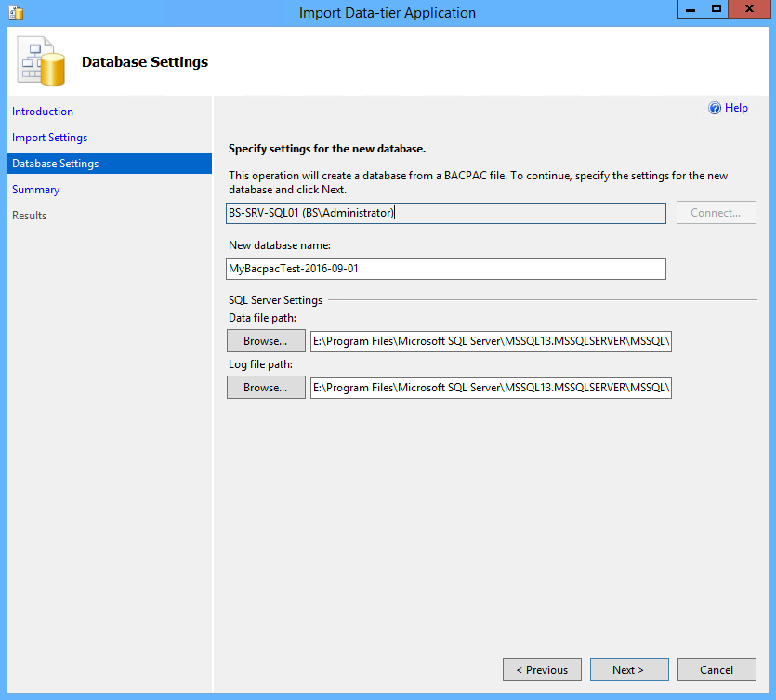Viewport: 776px width, 700px height.
Task: Click the disabled Connect... button
Action: [717, 213]
